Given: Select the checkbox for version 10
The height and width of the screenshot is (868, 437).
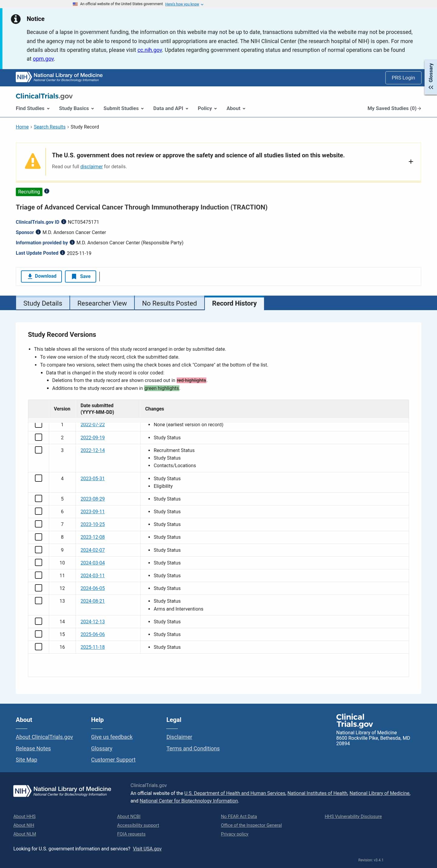Looking at the screenshot, I should point(39,562).
